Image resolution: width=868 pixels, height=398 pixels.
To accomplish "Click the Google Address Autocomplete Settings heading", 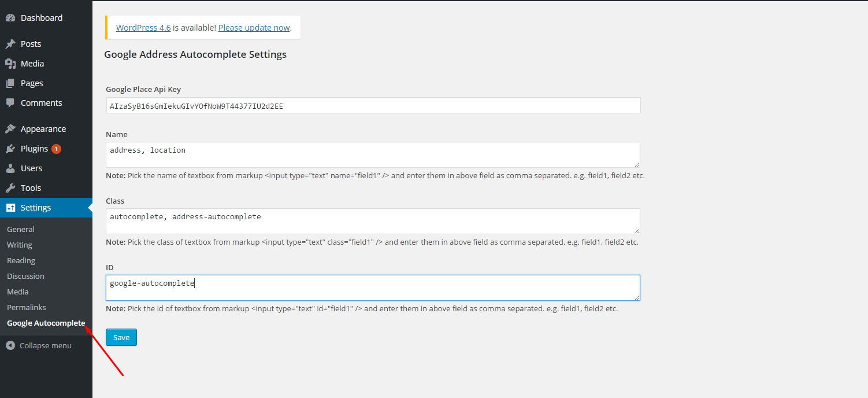I will point(195,54).
